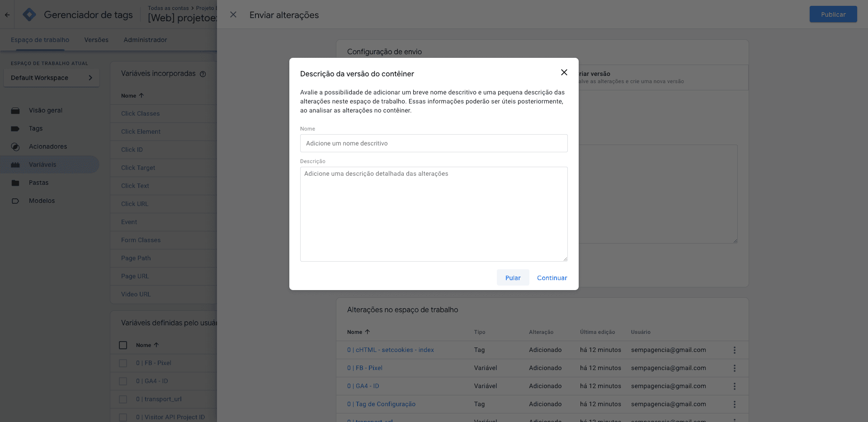Focus the Nome descriptive name field

434,143
